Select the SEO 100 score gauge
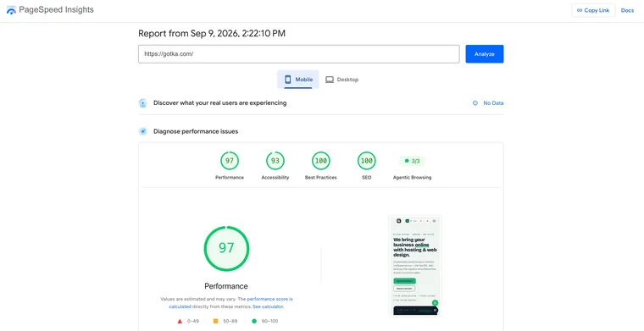Viewport: 644px width, 331px height. tap(366, 160)
